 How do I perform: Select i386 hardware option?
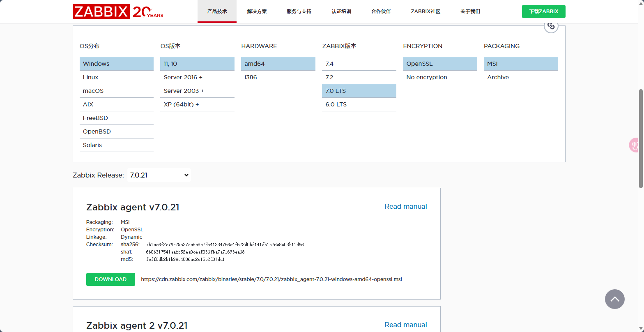point(278,77)
